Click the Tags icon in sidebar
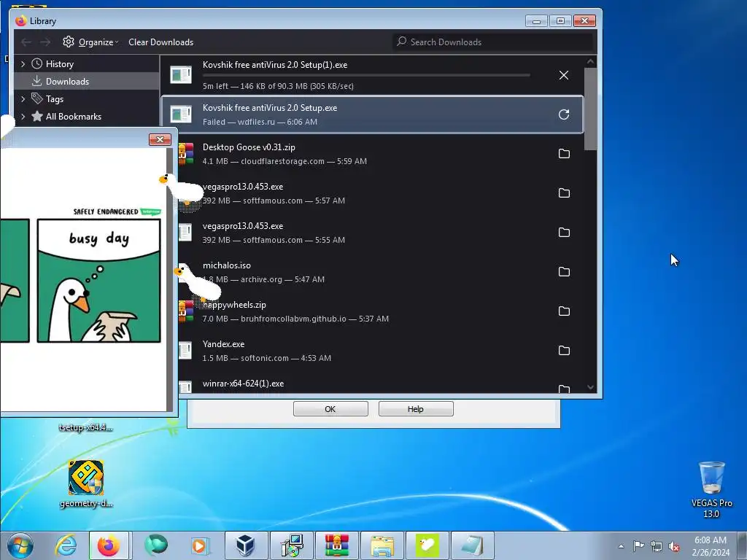The image size is (747, 560). [x=36, y=98]
